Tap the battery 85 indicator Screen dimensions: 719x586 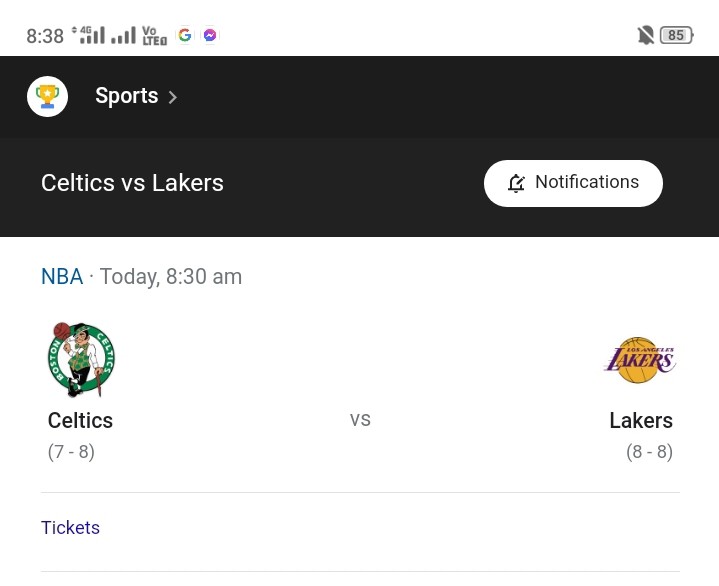(x=676, y=35)
